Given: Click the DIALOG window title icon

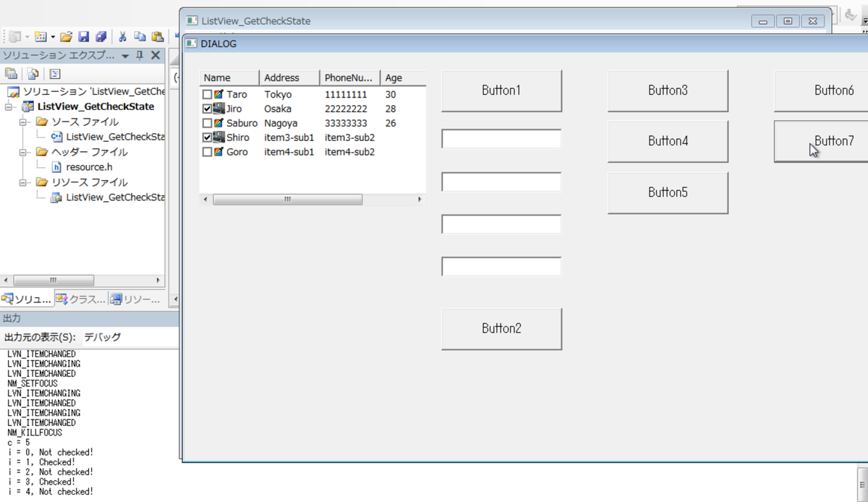Looking at the screenshot, I should click(x=192, y=43).
